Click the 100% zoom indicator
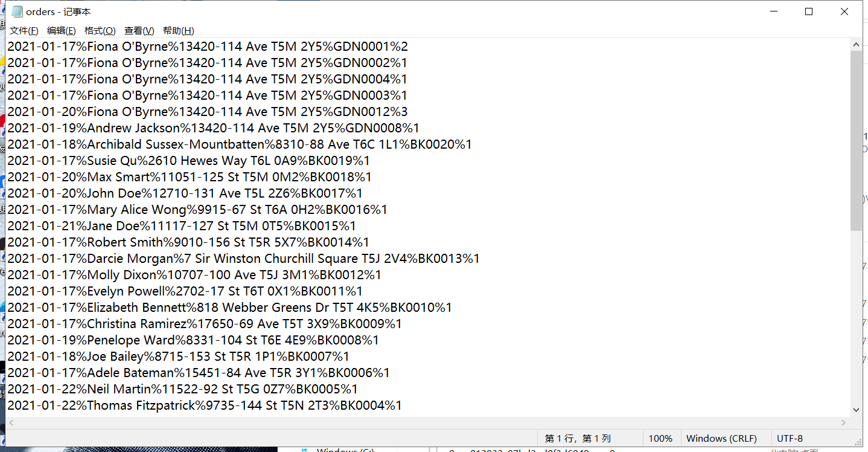 point(661,437)
